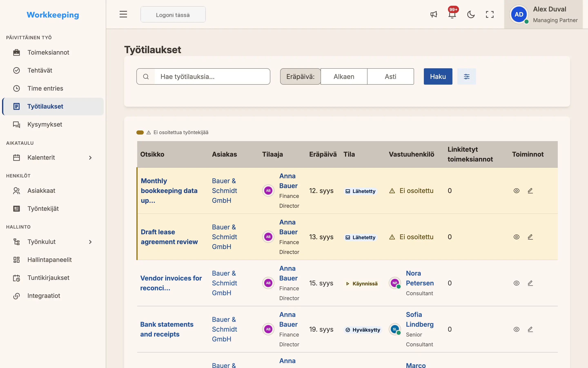Open Työntekijät sidebar item
The width and height of the screenshot is (588, 368).
53,209
